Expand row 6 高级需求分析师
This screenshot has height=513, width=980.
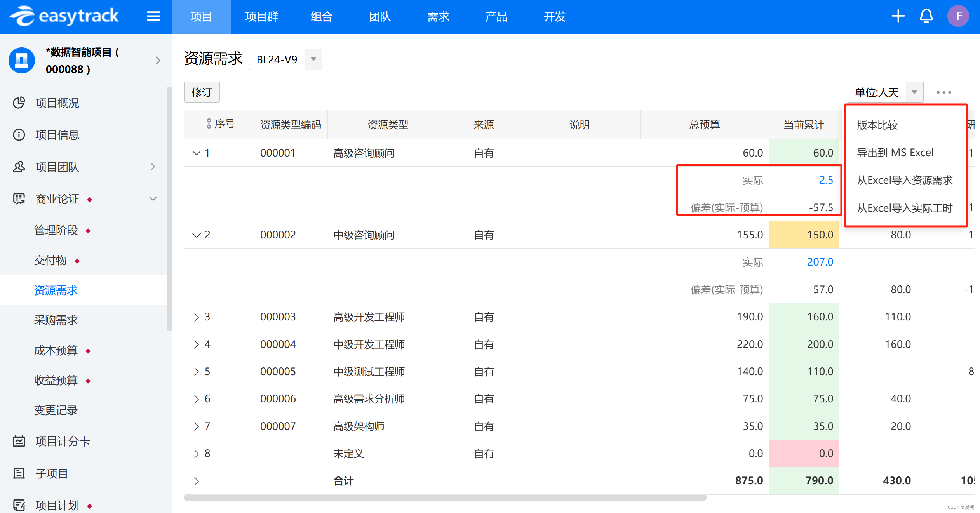click(196, 399)
